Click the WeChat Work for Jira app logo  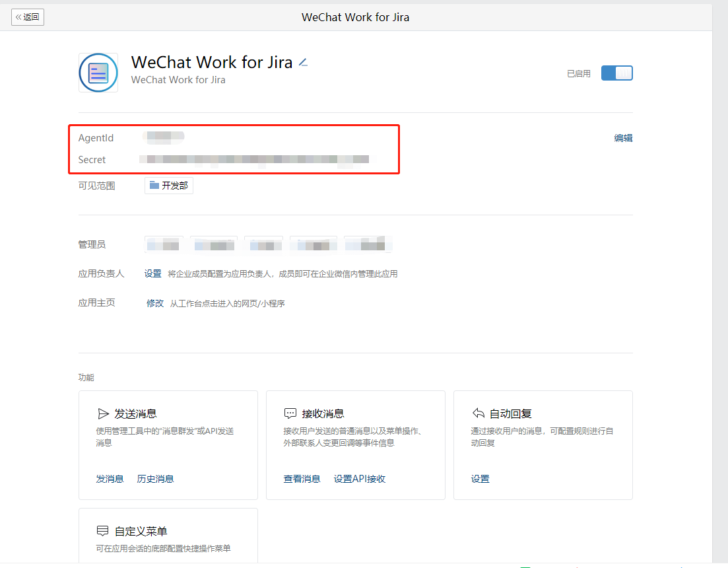coord(98,73)
